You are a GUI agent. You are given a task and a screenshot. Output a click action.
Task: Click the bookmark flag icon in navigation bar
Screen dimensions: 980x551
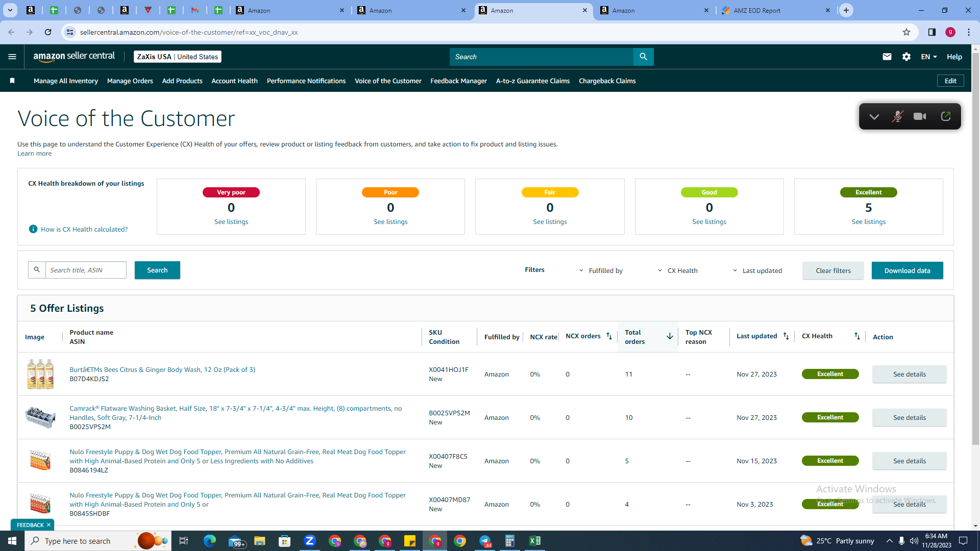click(x=12, y=81)
